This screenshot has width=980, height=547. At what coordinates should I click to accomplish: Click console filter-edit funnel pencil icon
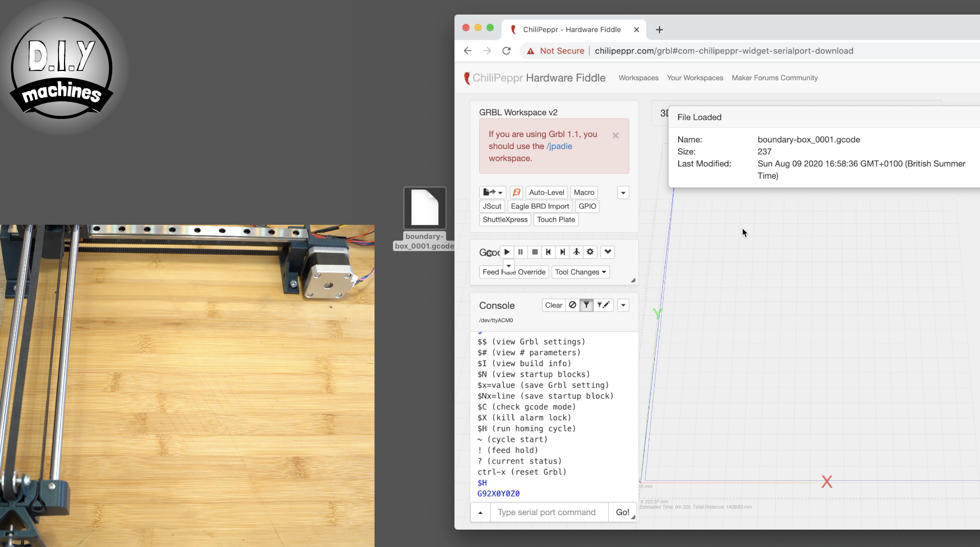(603, 305)
